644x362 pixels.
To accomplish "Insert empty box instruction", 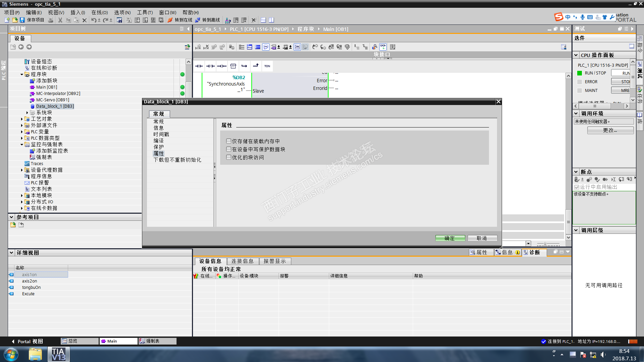I will point(233,66).
